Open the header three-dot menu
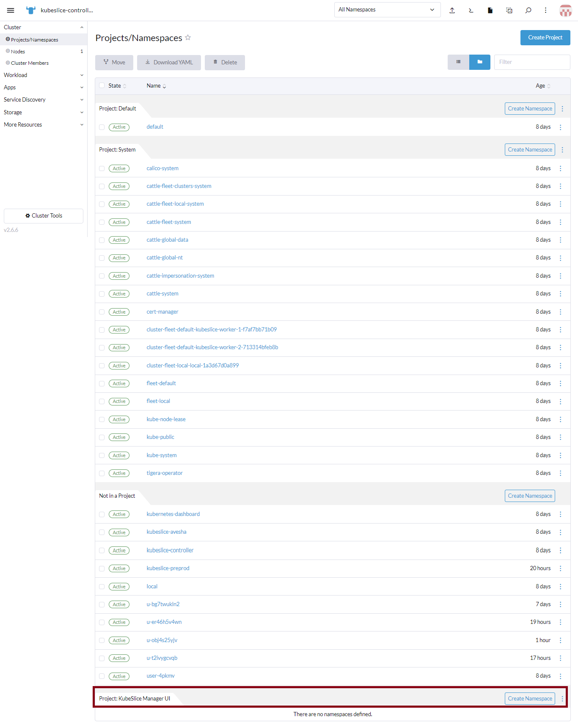Image resolution: width=578 pixels, height=728 pixels. pos(546,10)
